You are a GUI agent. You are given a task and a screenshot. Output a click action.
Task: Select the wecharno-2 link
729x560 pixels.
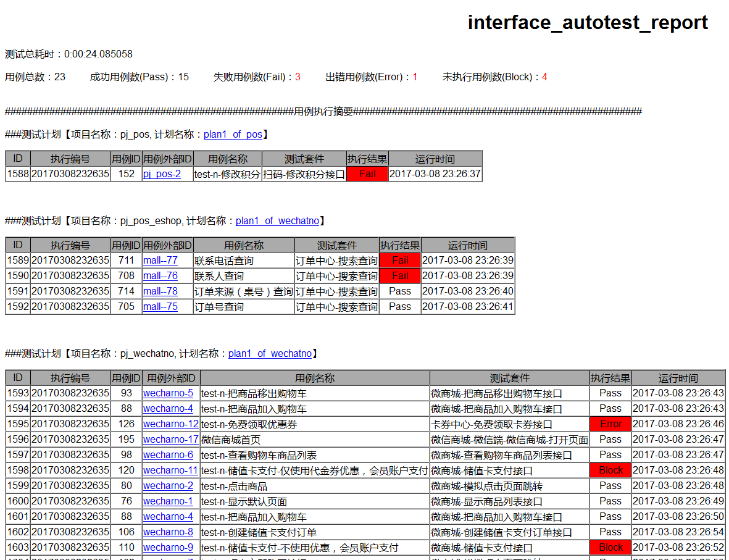click(x=168, y=486)
